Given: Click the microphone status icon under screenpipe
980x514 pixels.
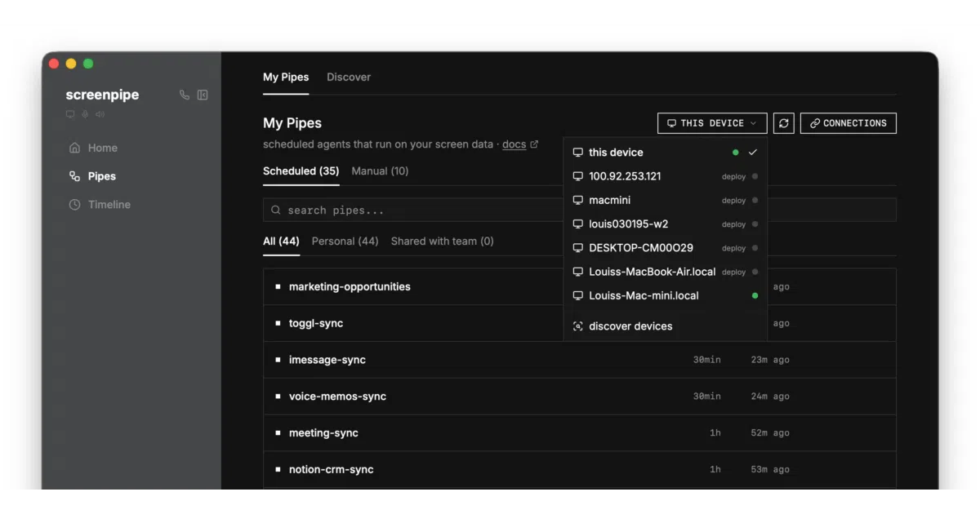Looking at the screenshot, I should coord(85,114).
